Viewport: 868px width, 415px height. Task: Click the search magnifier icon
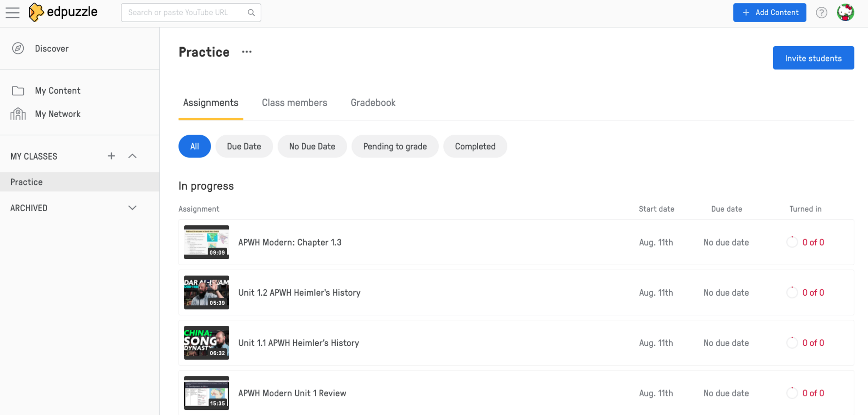251,13
